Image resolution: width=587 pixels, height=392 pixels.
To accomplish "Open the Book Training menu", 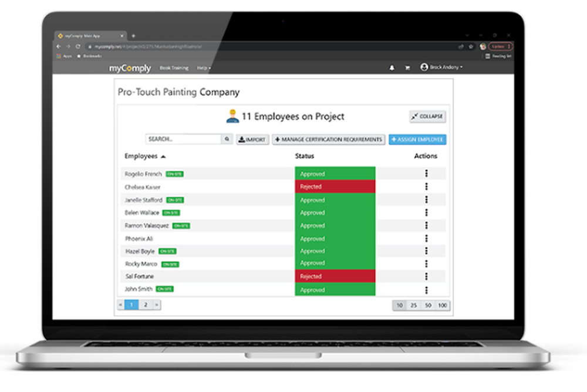I will tap(174, 67).
